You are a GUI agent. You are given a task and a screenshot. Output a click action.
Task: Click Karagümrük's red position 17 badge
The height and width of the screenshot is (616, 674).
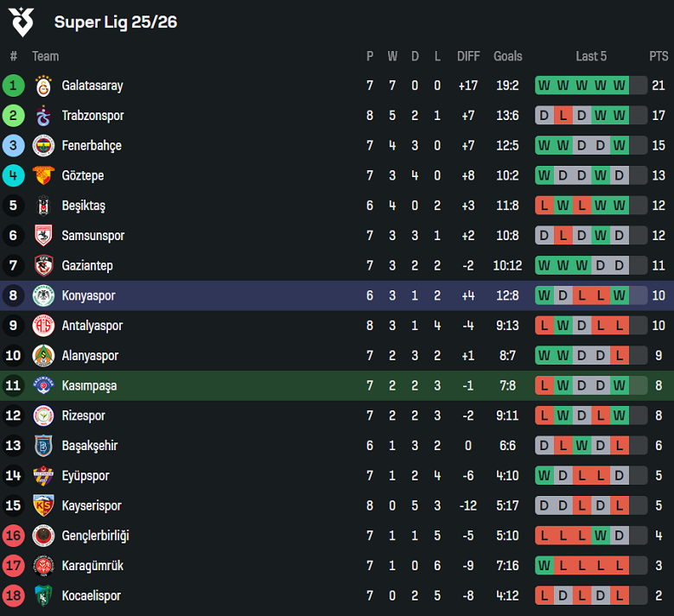[x=13, y=565]
